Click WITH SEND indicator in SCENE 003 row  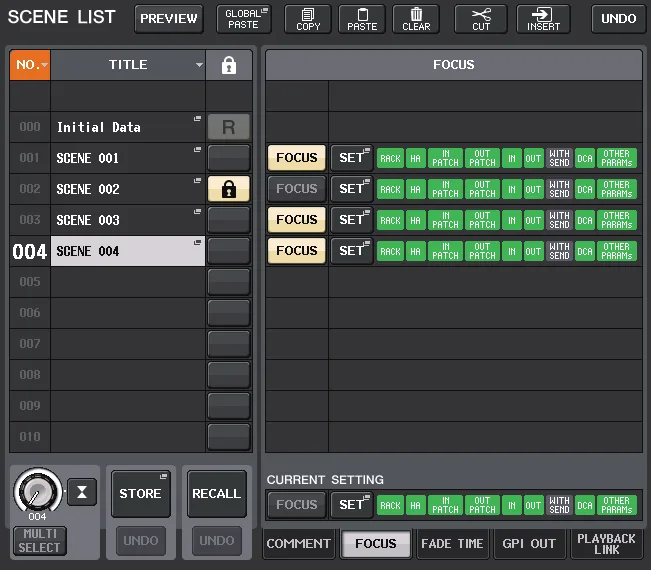pyautogui.click(x=559, y=220)
